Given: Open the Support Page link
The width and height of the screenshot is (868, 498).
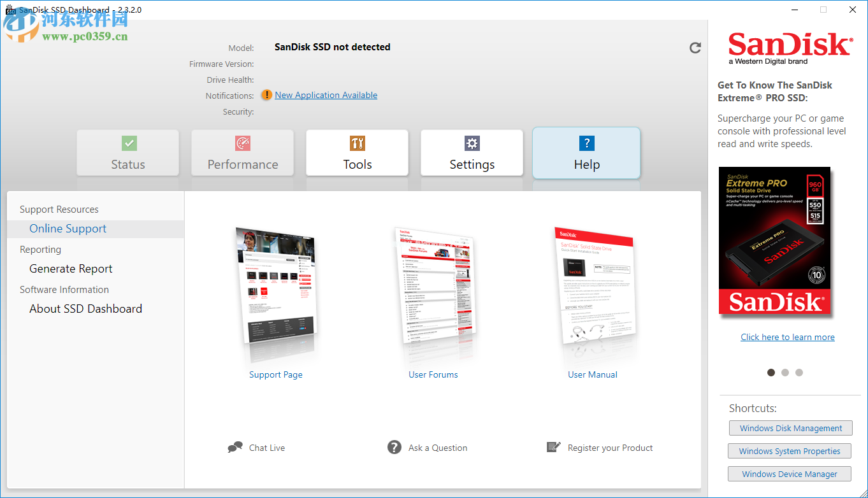Looking at the screenshot, I should coord(276,374).
